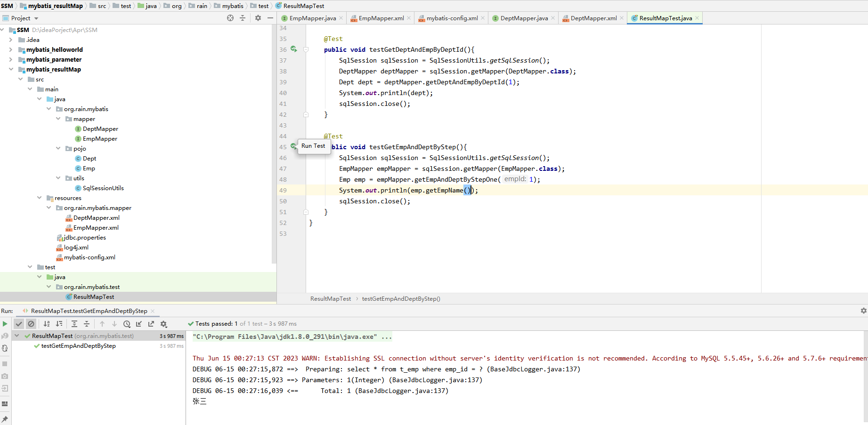Pin the Run tab
Image resolution: width=868 pixels, height=425 pixels.
(x=5, y=419)
